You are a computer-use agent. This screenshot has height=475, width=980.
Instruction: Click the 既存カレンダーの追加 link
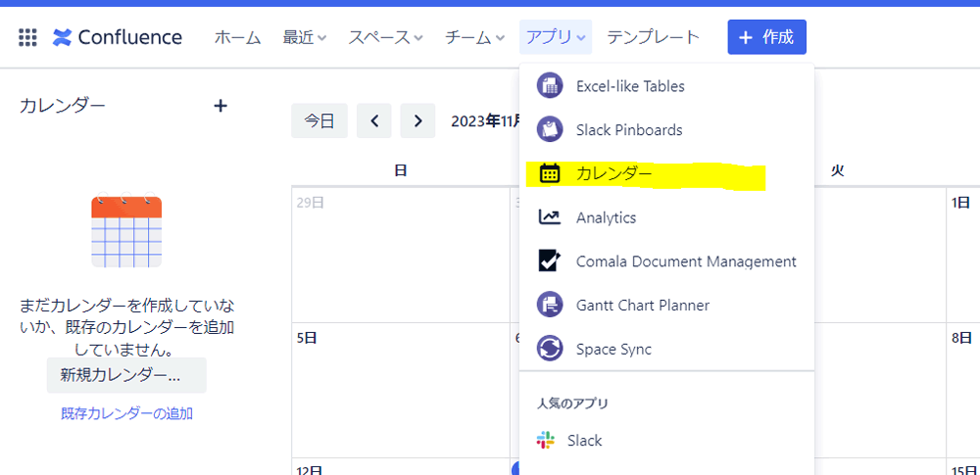click(x=126, y=413)
